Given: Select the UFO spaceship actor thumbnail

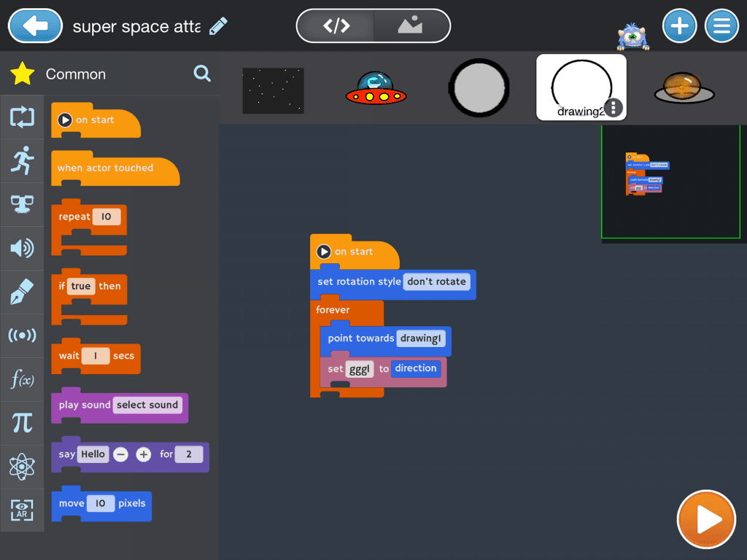Looking at the screenshot, I should (x=376, y=87).
